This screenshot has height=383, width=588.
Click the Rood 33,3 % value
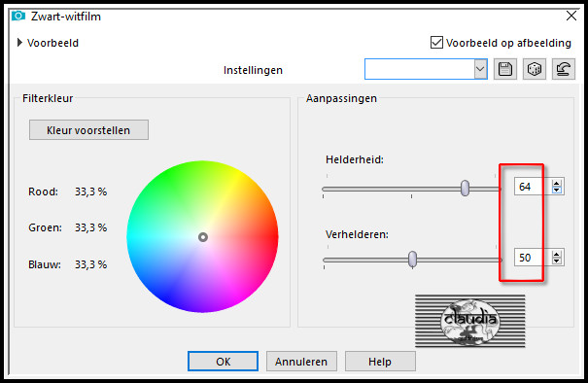point(90,191)
